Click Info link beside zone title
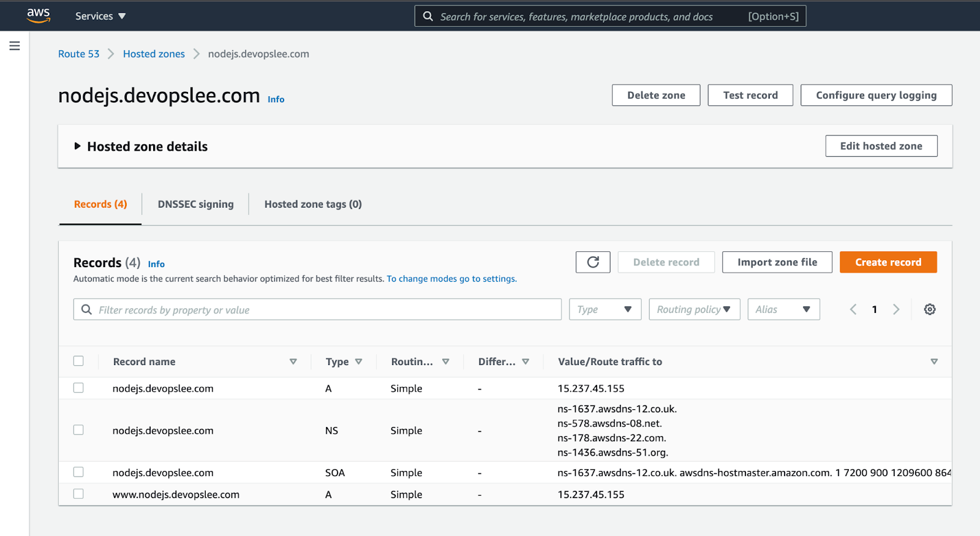This screenshot has height=536, width=980. click(276, 99)
